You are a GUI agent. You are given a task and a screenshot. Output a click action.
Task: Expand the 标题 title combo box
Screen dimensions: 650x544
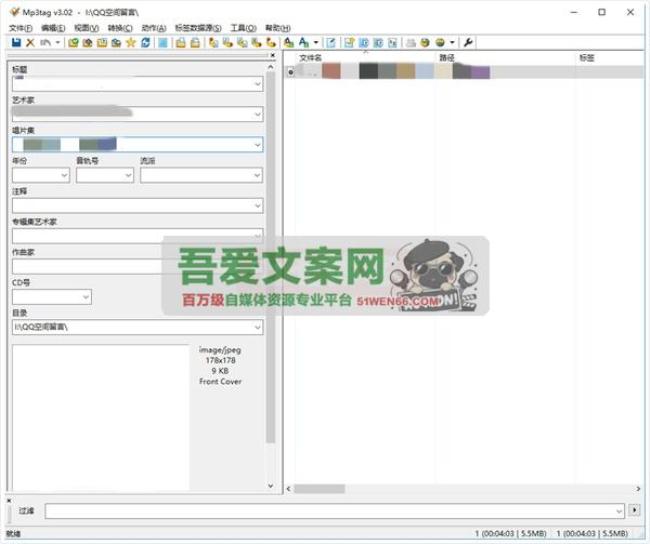257,84
